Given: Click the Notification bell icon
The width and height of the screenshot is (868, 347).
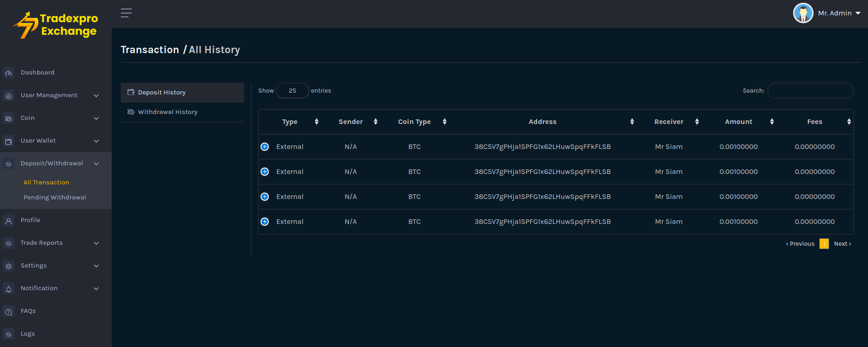Looking at the screenshot, I should (9, 289).
